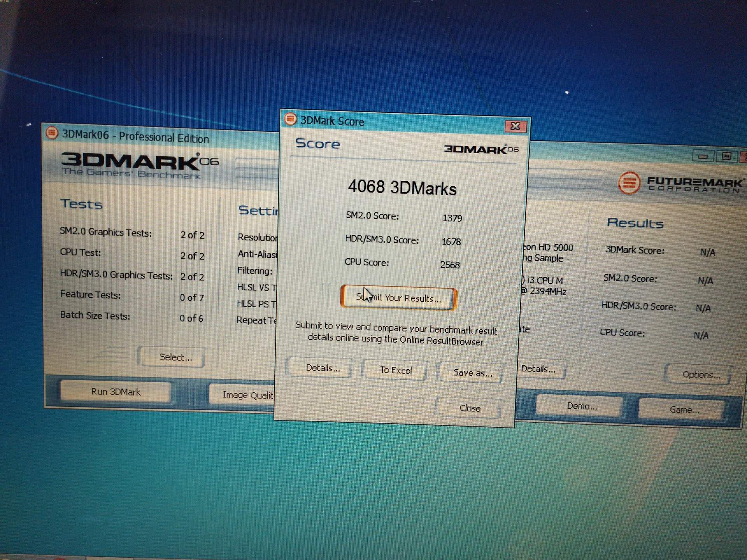Click the Score heading in dialog

click(317, 143)
